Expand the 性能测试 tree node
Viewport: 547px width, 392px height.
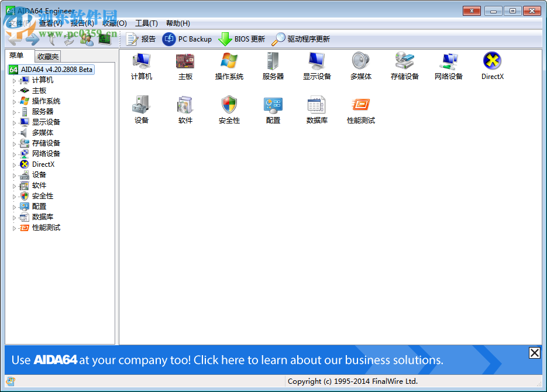coord(14,228)
